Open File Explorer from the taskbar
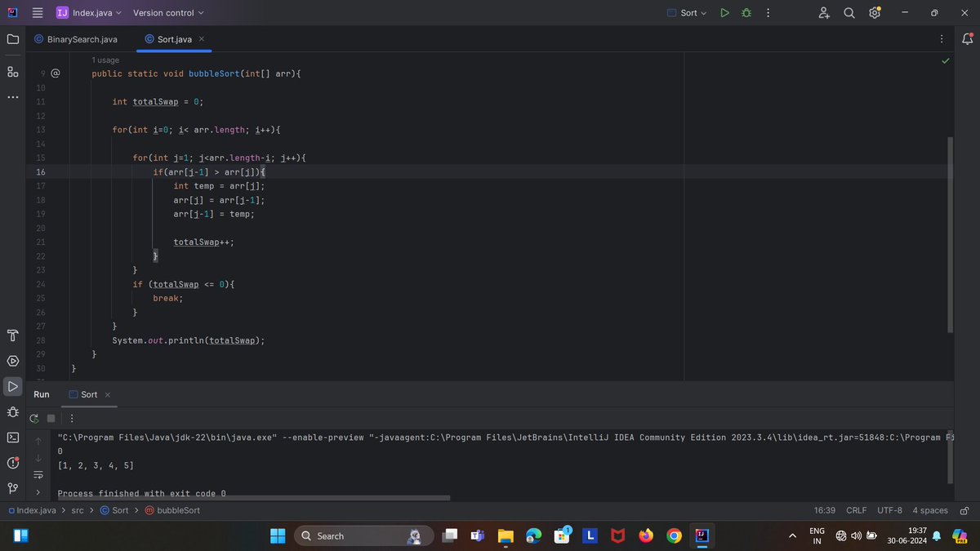Screen dimensions: 980x551 (x=506, y=536)
